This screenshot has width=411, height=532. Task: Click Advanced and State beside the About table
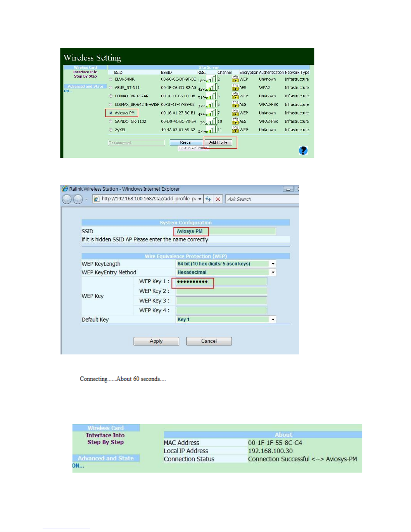106,458
